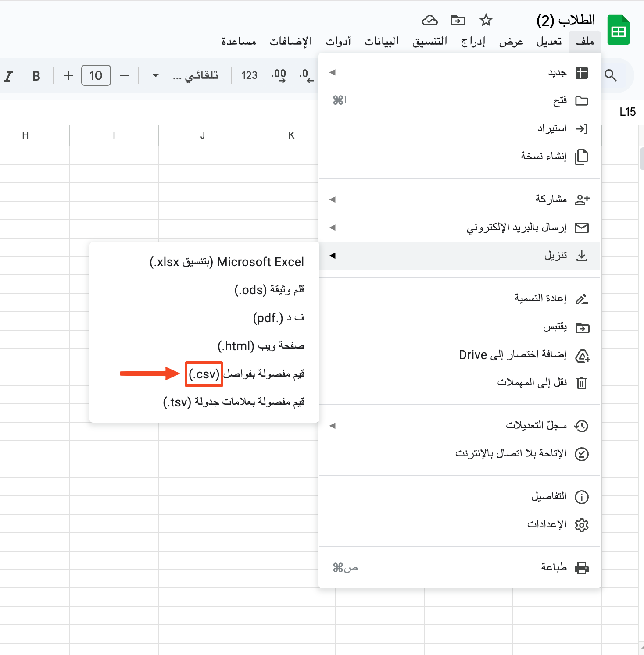Expand the مشاركة share submenu
Viewport: 644px width, 655px height.
460,199
